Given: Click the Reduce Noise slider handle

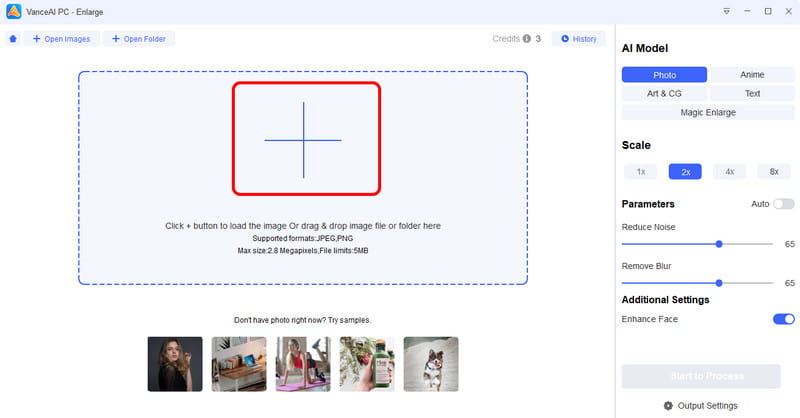Looking at the screenshot, I should (x=719, y=243).
